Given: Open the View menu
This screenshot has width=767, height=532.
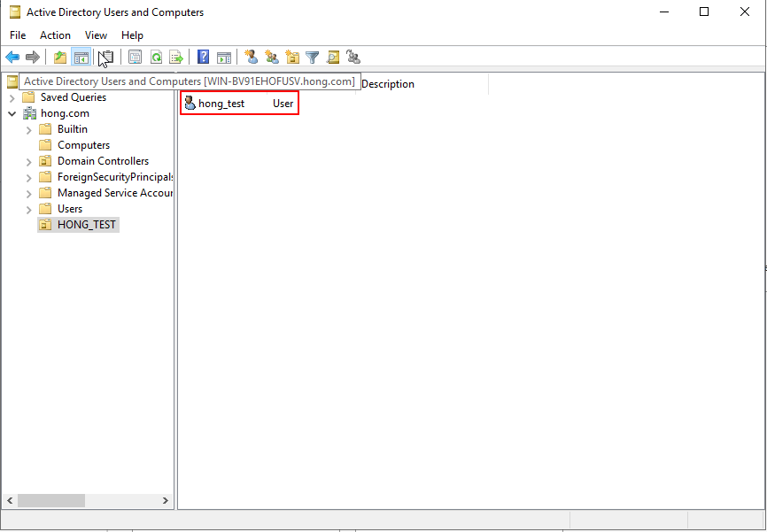Looking at the screenshot, I should 96,35.
